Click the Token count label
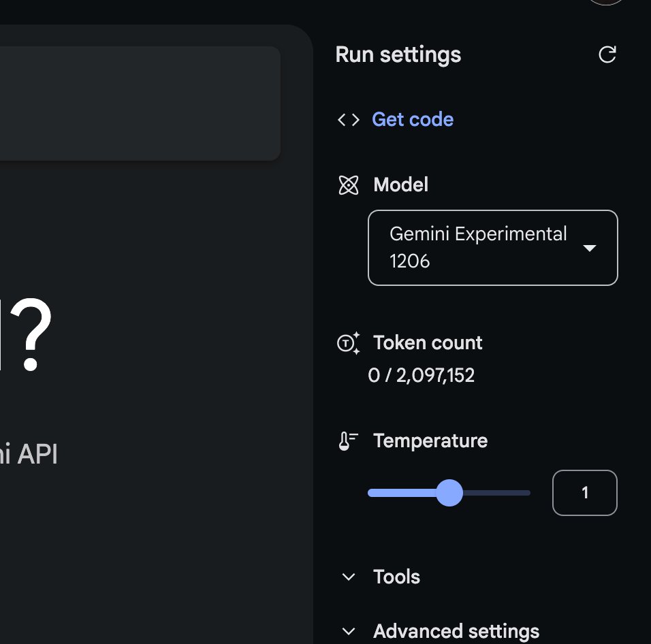This screenshot has height=644, width=651. pos(428,342)
